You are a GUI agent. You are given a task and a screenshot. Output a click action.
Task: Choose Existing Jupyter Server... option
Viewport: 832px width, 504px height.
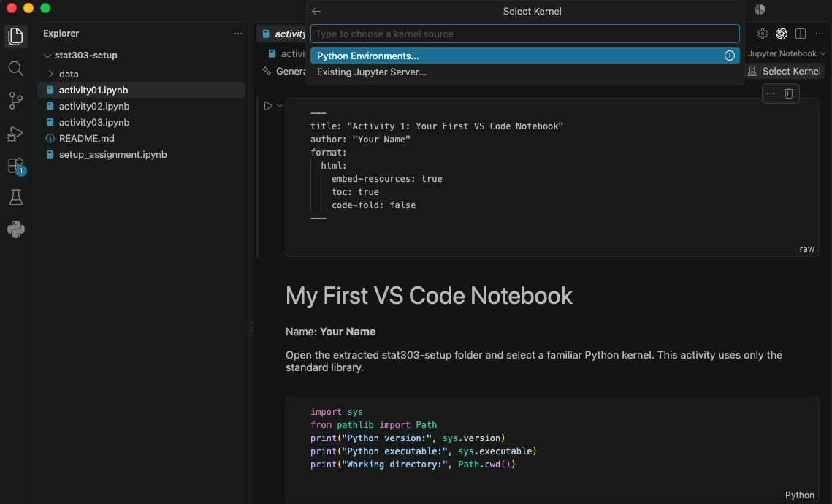point(524,72)
